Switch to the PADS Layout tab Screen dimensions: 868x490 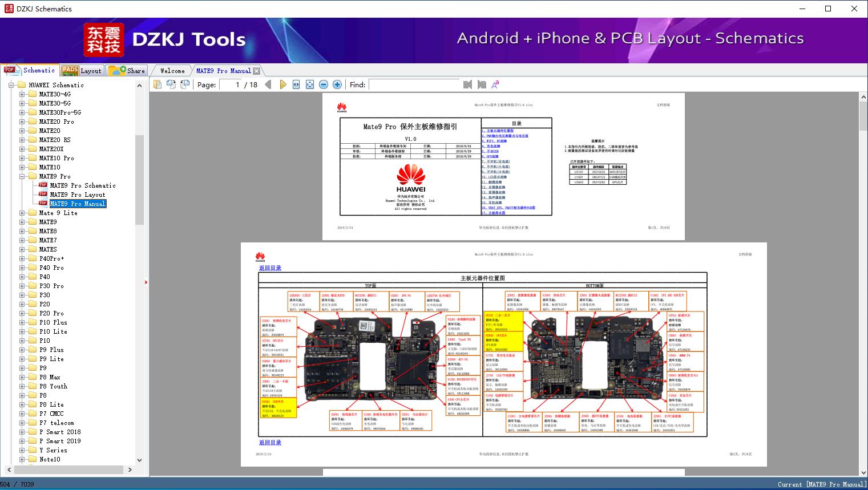[x=82, y=71]
